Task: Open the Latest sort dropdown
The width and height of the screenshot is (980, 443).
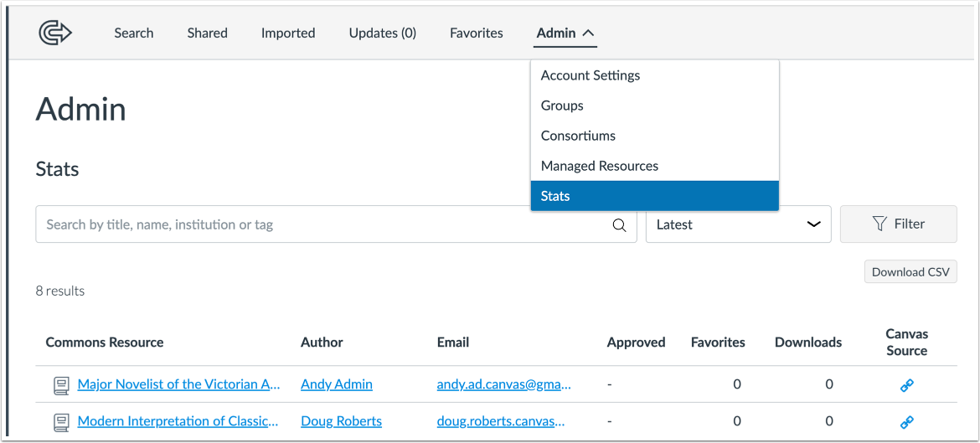Action: [738, 224]
